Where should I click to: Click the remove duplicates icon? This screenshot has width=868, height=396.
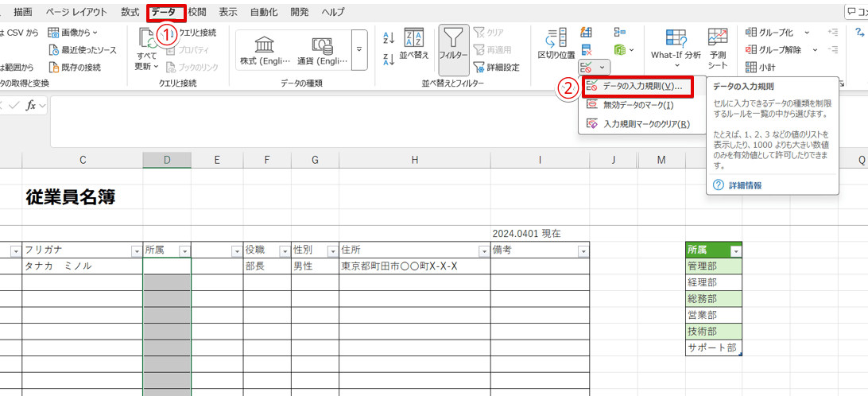click(x=587, y=50)
